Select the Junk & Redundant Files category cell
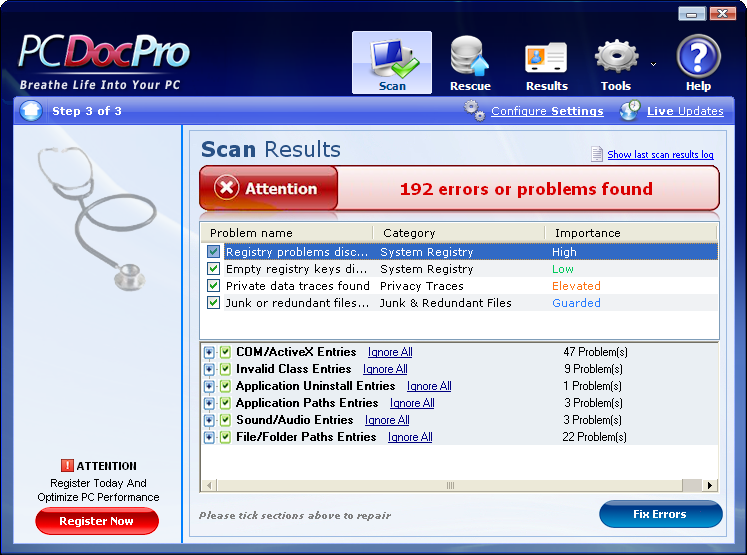This screenshot has height=555, width=747. coord(445,303)
